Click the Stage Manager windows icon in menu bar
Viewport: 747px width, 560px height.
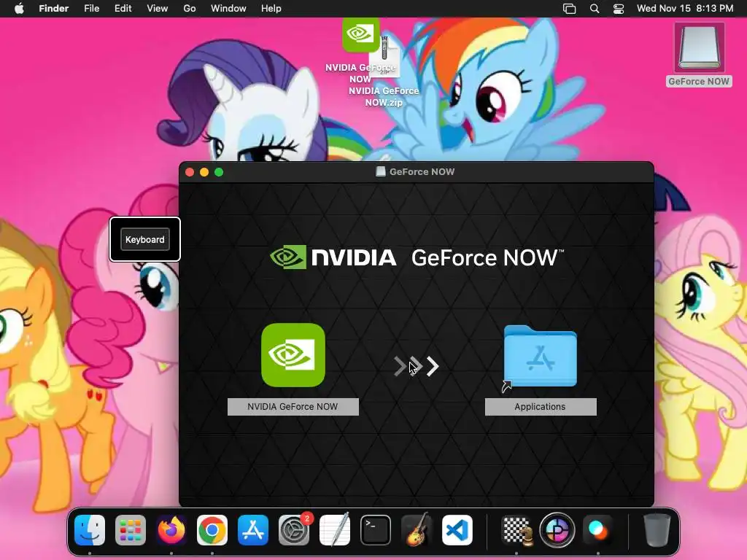tap(569, 9)
